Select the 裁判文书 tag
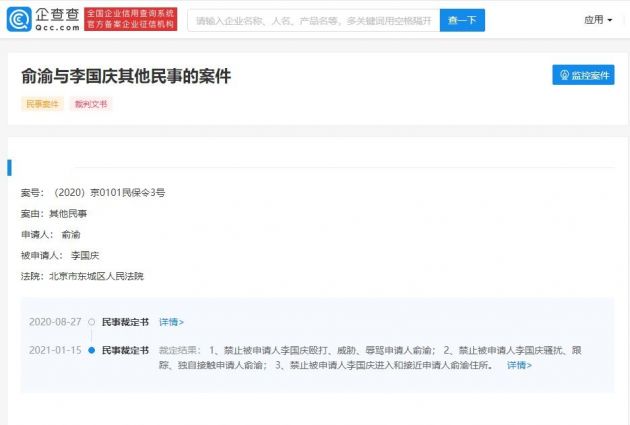The height and width of the screenshot is (425, 630). point(91,104)
